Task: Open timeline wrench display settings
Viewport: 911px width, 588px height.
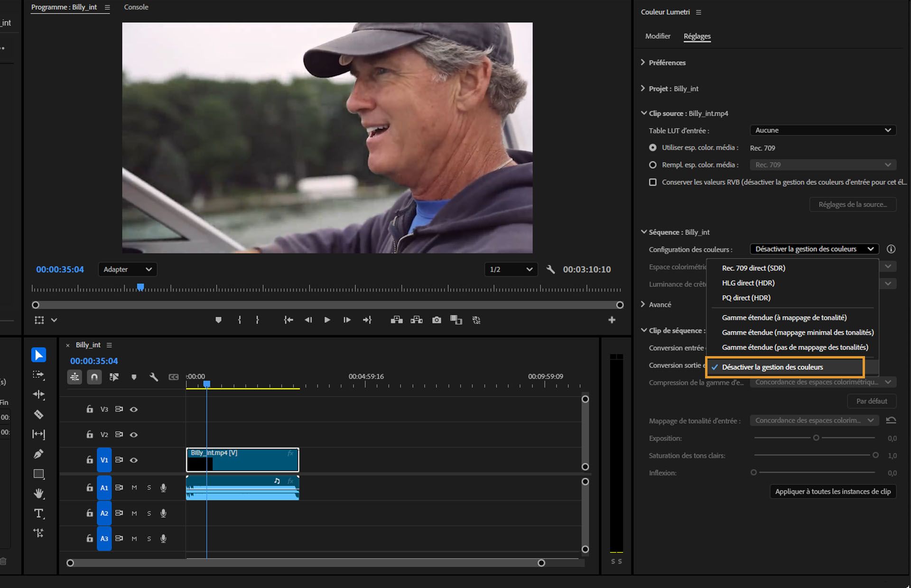Action: tap(154, 377)
